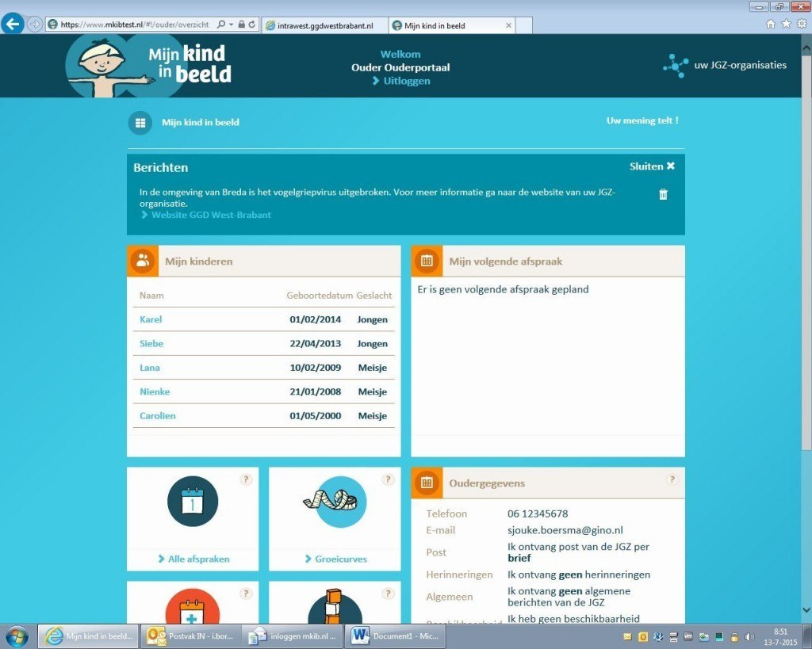
Task: Click the browser home icon
Action: (x=771, y=24)
